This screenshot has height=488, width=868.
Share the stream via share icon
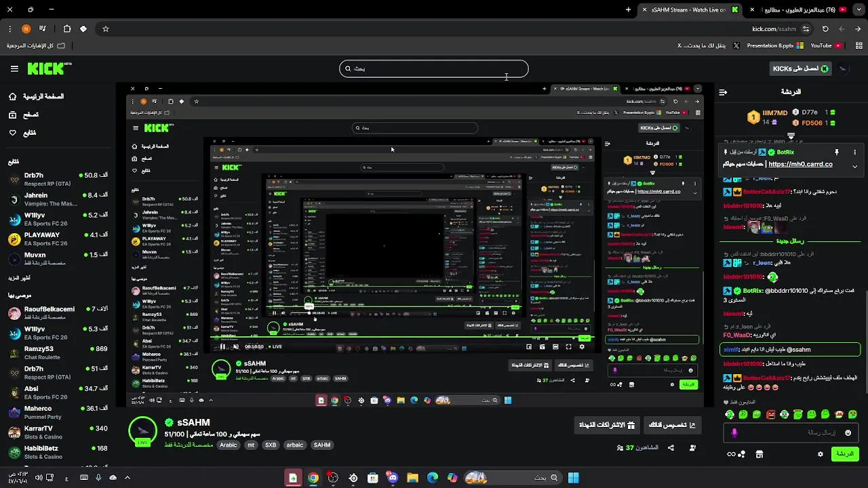671,447
